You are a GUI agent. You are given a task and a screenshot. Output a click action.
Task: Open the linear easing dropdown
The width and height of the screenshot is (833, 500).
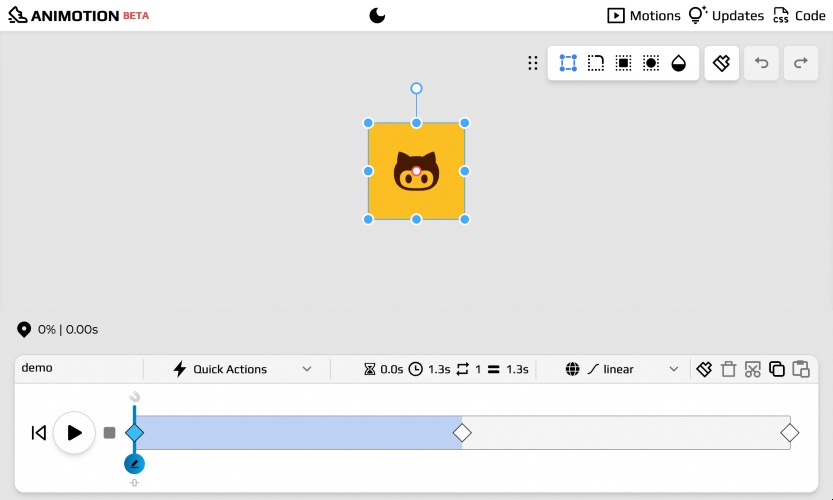[x=632, y=369]
